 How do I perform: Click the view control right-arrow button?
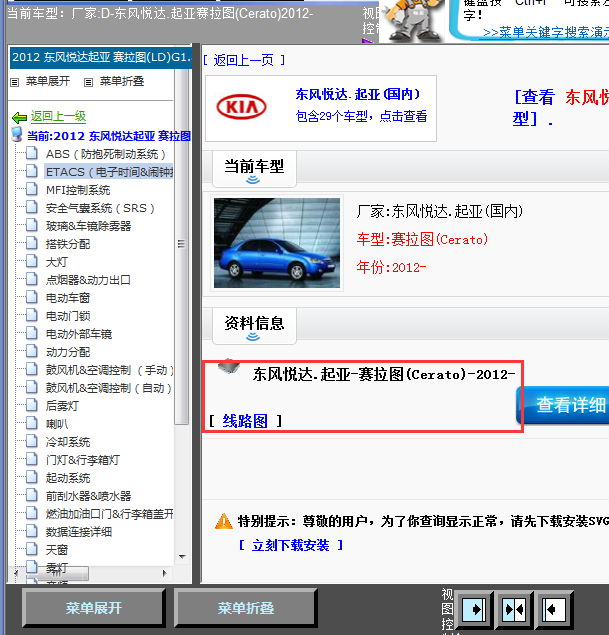click(473, 609)
